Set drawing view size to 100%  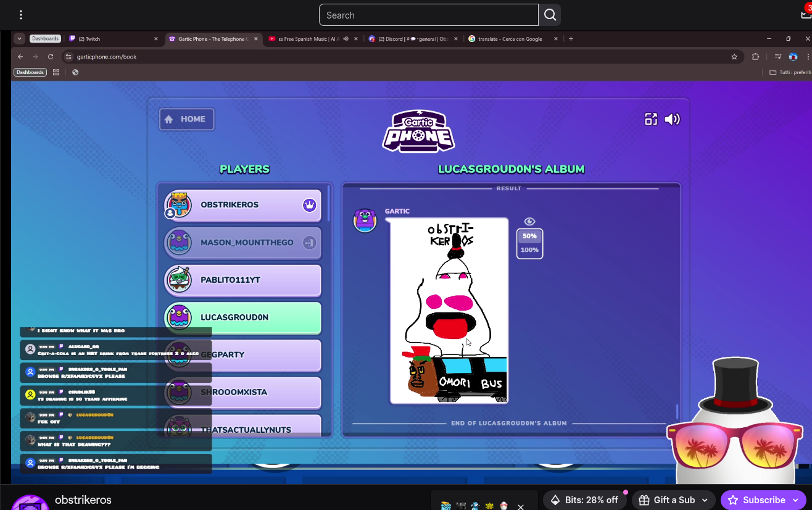tap(529, 250)
